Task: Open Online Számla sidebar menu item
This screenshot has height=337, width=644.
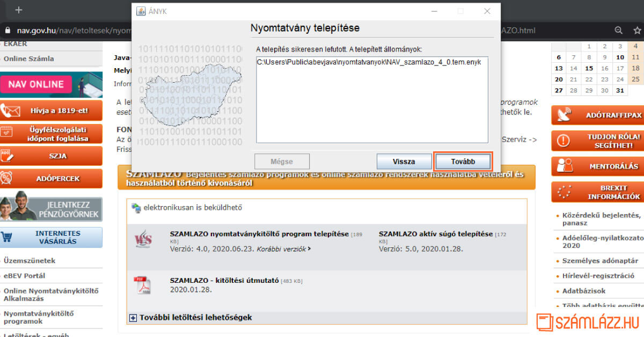Action: pos(29,58)
